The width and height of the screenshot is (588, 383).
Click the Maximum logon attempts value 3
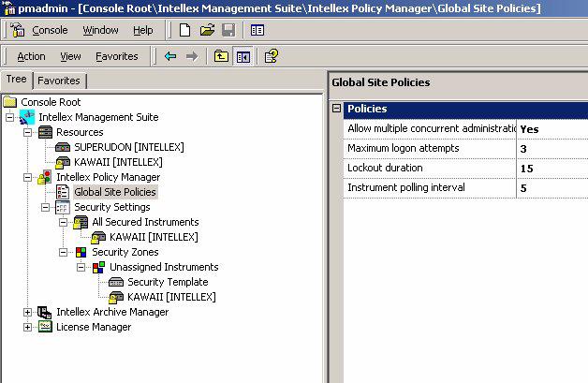(523, 149)
